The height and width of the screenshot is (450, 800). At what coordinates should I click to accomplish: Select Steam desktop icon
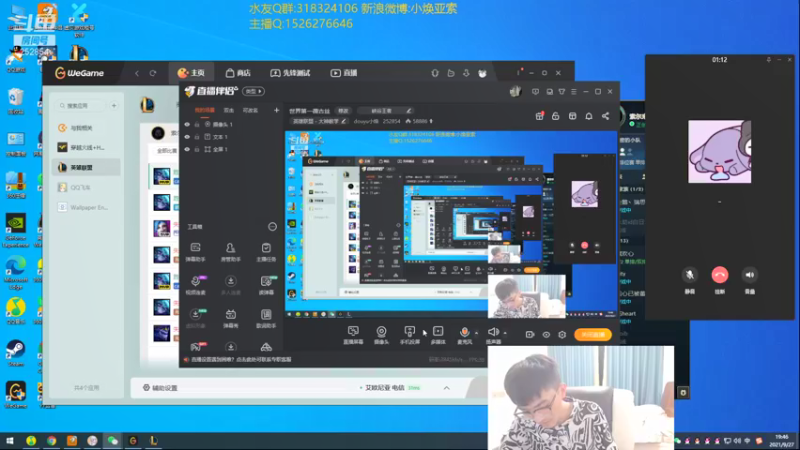point(15,353)
